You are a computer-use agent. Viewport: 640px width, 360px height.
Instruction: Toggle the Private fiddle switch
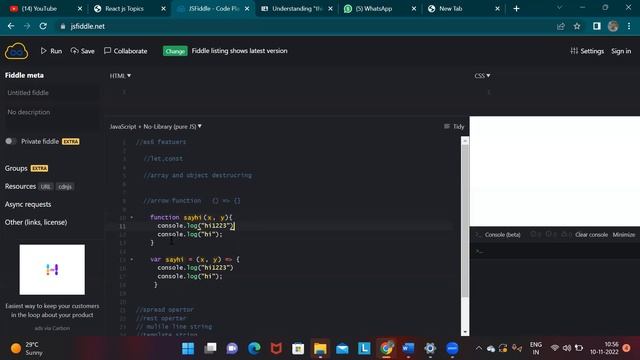coord(11,141)
